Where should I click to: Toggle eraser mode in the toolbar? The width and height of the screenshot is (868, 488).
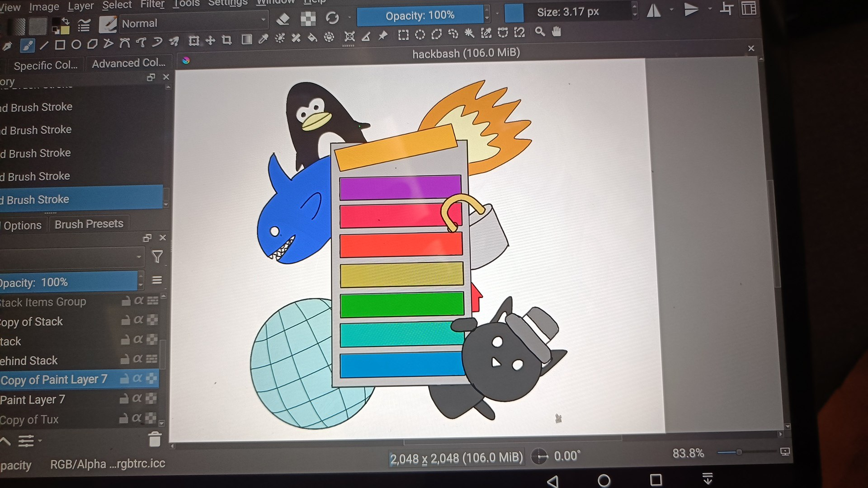[x=283, y=19]
